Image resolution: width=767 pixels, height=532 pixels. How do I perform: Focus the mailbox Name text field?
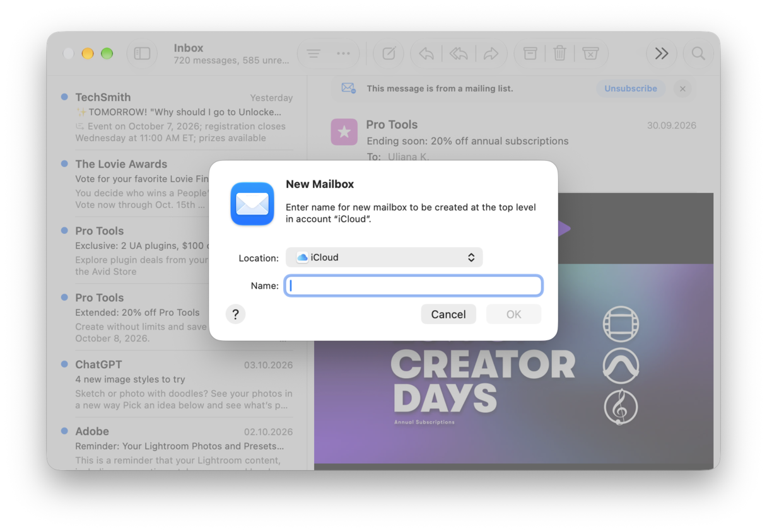(x=414, y=286)
